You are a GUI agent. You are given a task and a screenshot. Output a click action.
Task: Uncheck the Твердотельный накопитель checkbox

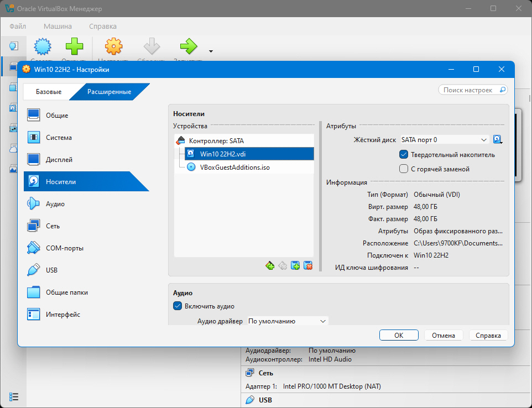coord(403,155)
